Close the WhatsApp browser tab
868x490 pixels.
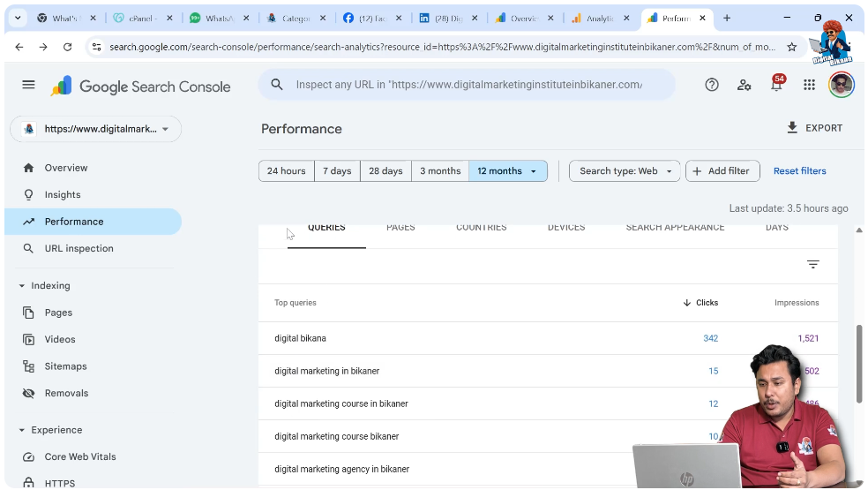[246, 19]
